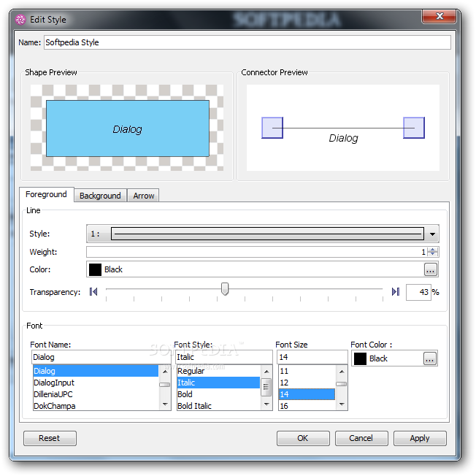Viewport: 476px width, 476px height.
Task: Select Bold in the font style list
Action: click(218, 394)
